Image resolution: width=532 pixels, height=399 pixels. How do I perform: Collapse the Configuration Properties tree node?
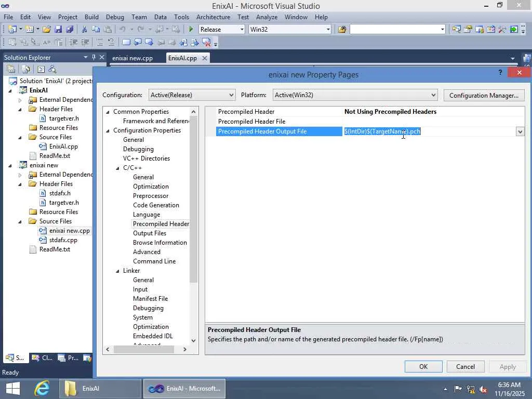pyautogui.click(x=108, y=130)
